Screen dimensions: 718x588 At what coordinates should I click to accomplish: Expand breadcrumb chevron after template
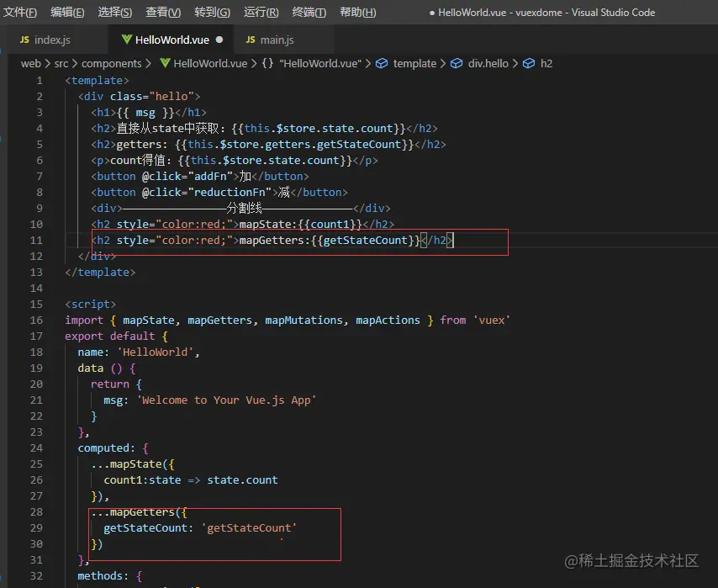443,63
